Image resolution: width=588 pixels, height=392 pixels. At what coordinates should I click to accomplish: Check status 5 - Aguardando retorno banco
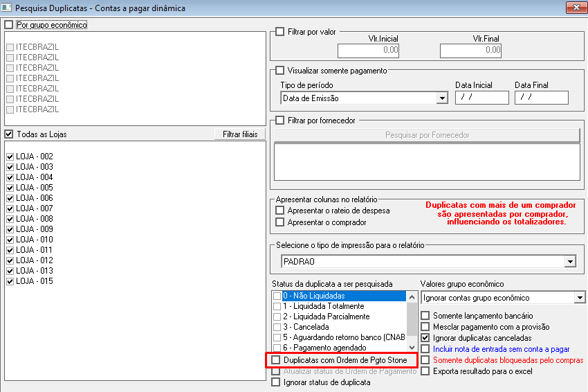(277, 337)
